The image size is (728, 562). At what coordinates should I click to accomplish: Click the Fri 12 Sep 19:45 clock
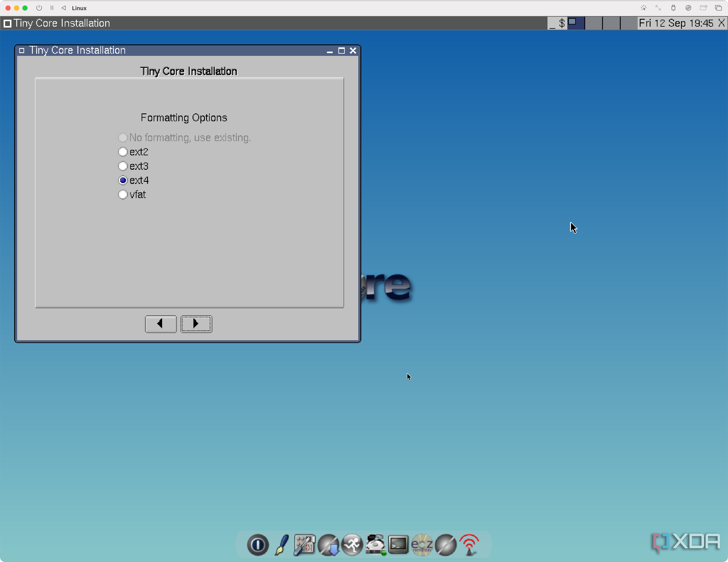(676, 23)
